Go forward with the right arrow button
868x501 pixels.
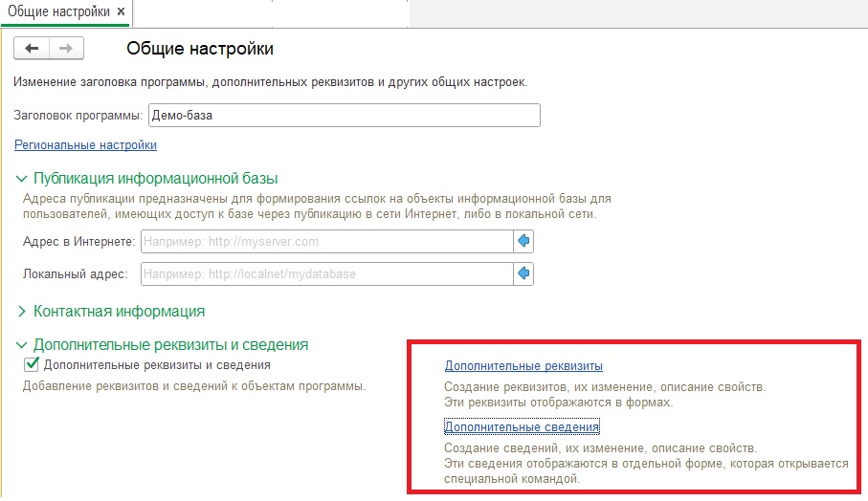point(66,49)
